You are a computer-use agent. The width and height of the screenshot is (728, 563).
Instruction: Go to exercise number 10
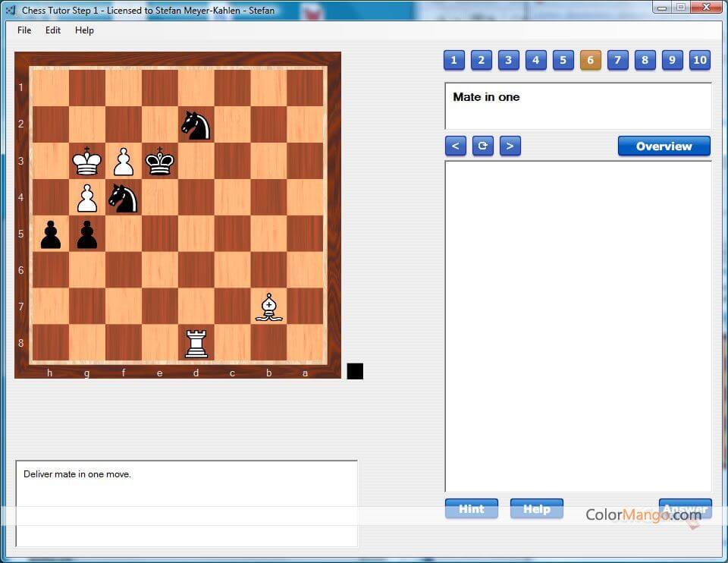pyautogui.click(x=700, y=61)
